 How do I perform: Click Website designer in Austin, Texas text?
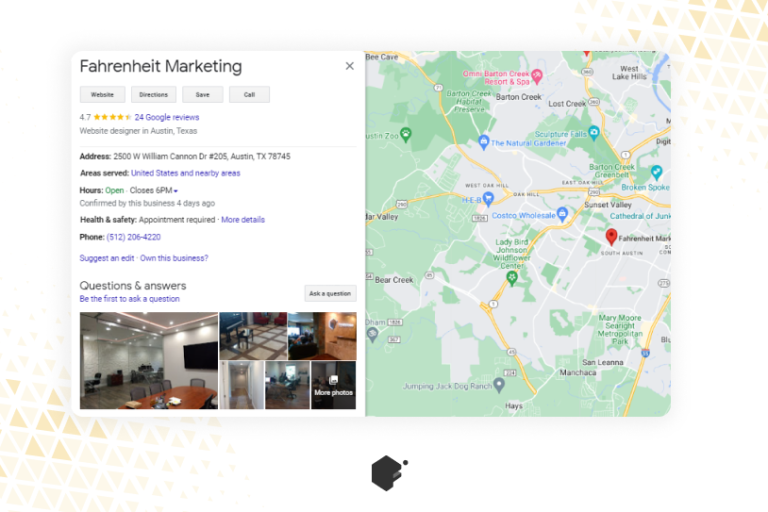pos(138,131)
